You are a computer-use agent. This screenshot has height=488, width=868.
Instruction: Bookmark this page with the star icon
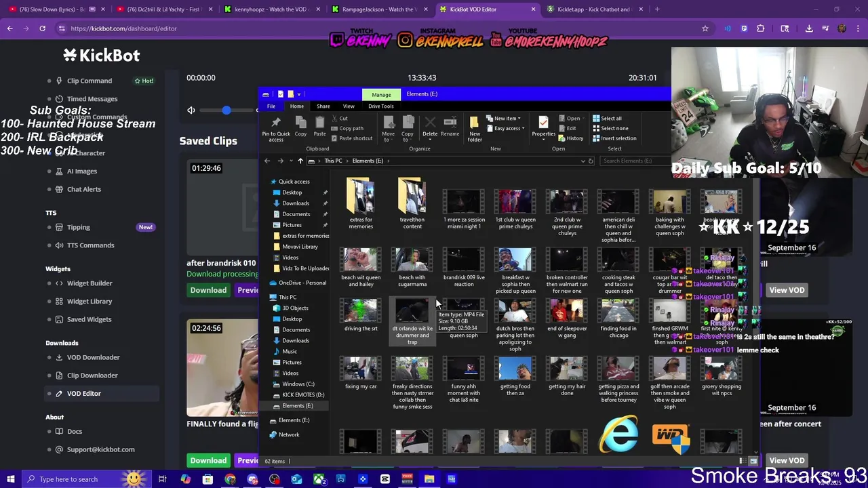pyautogui.click(x=705, y=28)
